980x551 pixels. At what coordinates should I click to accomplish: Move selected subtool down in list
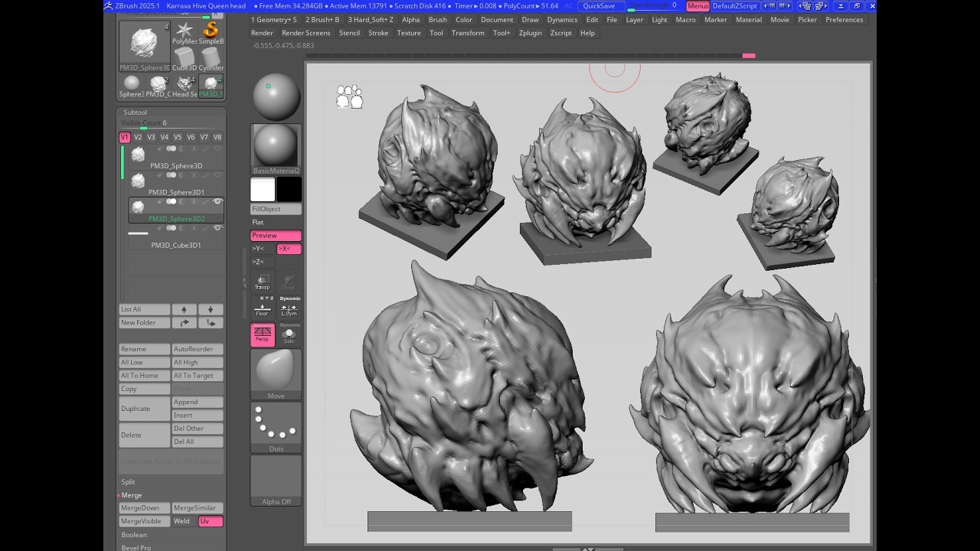point(211,309)
